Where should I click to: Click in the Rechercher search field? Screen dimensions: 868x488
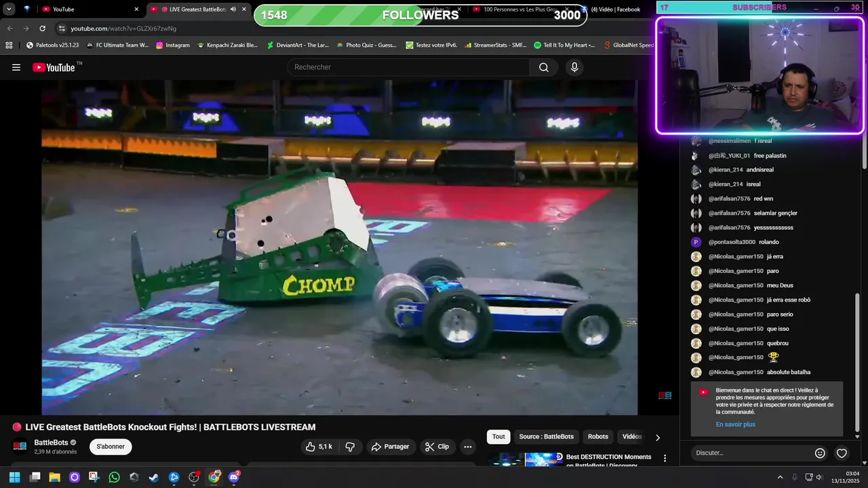[409, 67]
